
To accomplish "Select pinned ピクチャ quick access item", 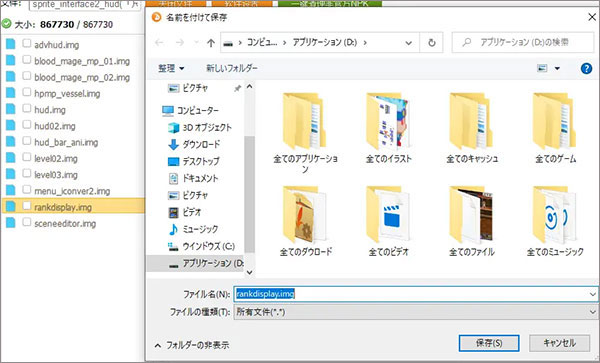I will coord(188,88).
